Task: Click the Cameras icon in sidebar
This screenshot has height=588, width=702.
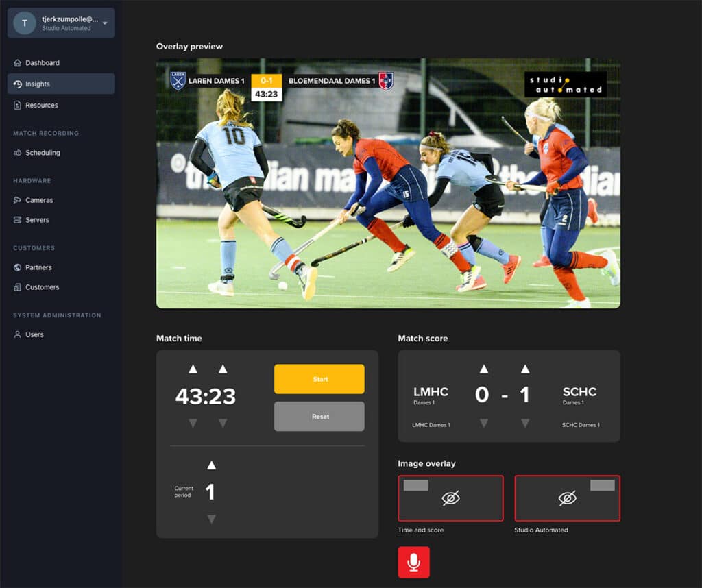Action: point(18,200)
